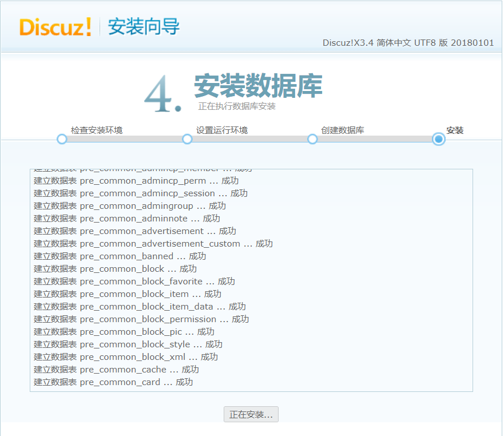Click the 创建数据库 step label

343,130
